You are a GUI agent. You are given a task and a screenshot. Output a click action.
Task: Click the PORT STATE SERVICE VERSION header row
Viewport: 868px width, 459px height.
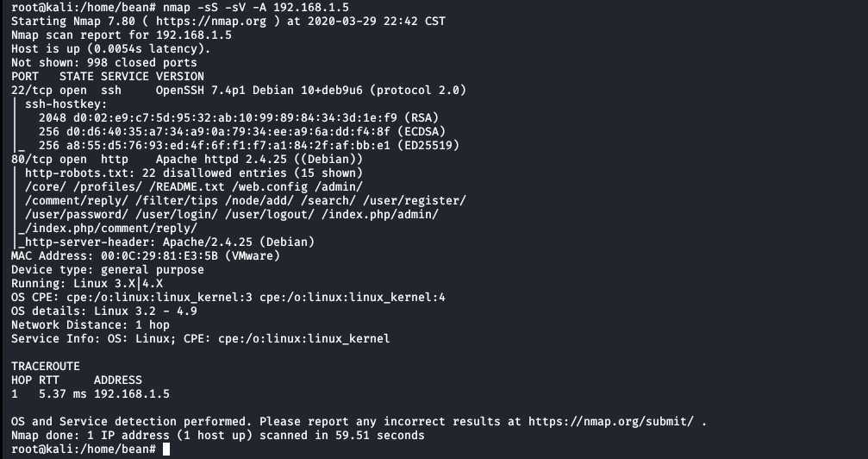click(107, 77)
